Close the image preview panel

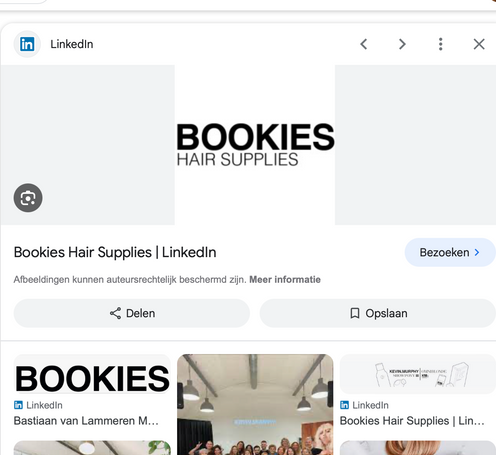click(479, 44)
